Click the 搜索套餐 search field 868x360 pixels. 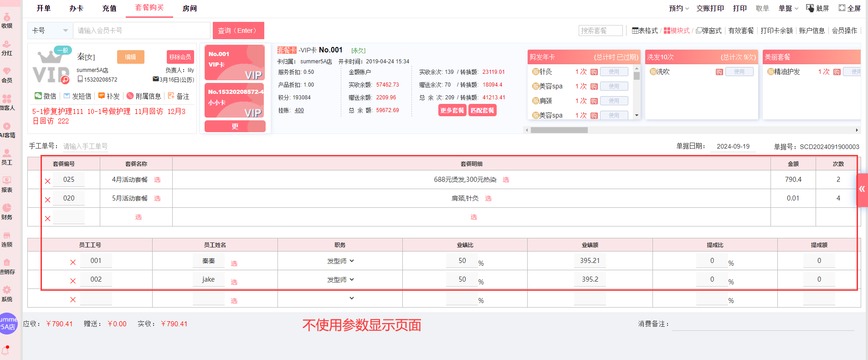click(x=601, y=31)
